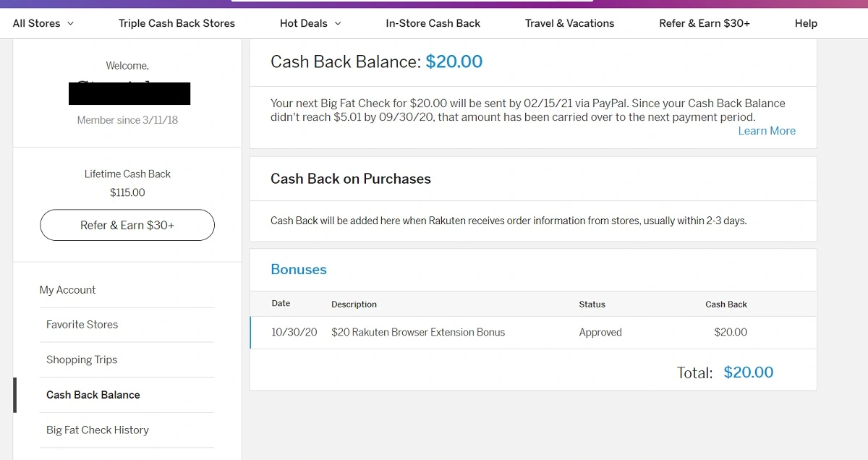The width and height of the screenshot is (868, 460).
Task: Open the Help page
Action: tap(806, 23)
